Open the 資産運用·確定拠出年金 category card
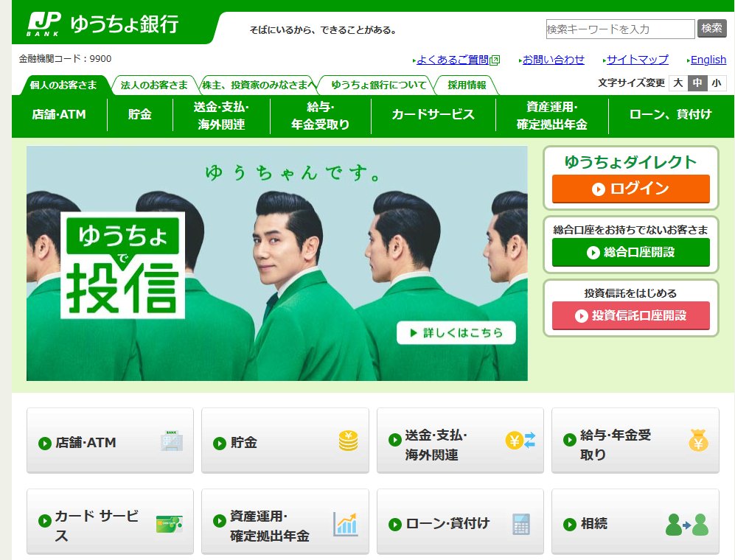Viewport: 735px width, 560px height. (285, 522)
